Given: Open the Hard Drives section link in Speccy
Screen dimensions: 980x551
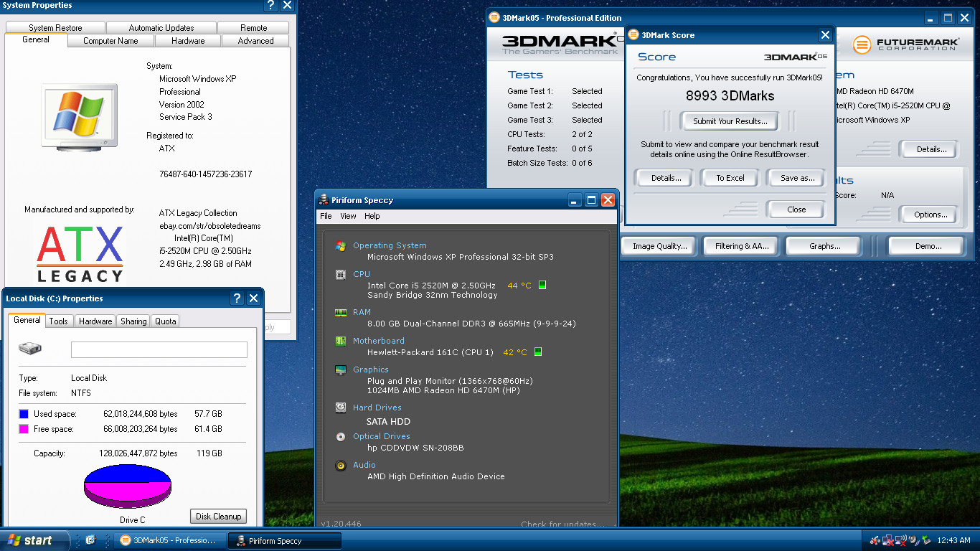Looking at the screenshot, I should click(x=377, y=408).
